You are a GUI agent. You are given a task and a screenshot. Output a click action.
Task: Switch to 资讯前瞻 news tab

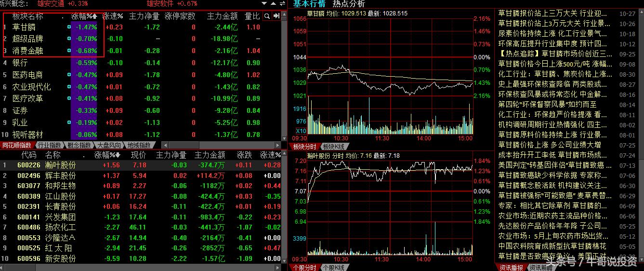pos(540,268)
